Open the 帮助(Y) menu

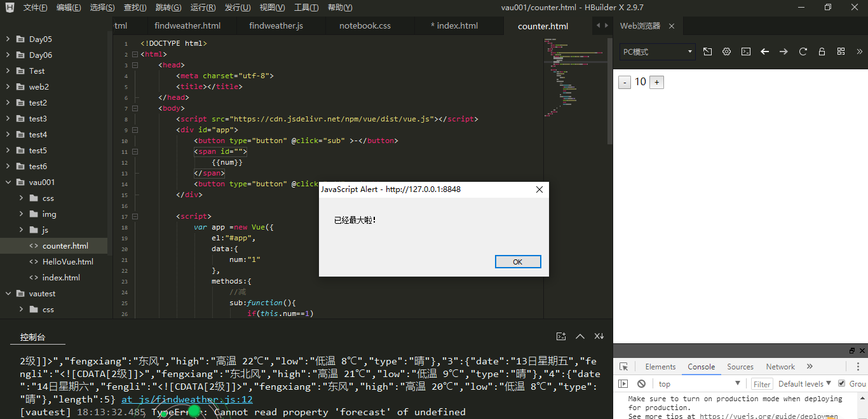(340, 7)
